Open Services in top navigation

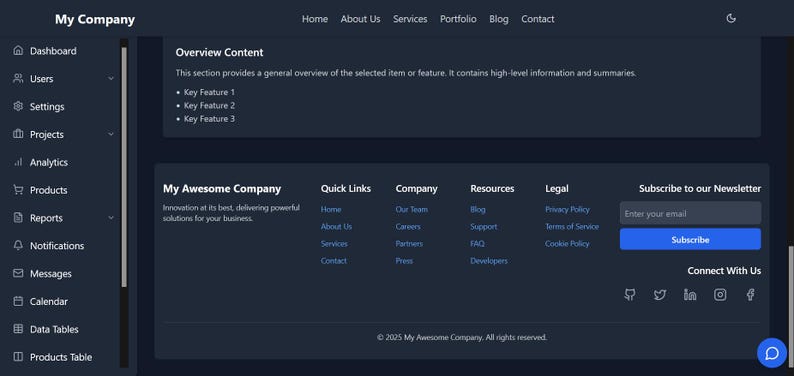tap(410, 19)
